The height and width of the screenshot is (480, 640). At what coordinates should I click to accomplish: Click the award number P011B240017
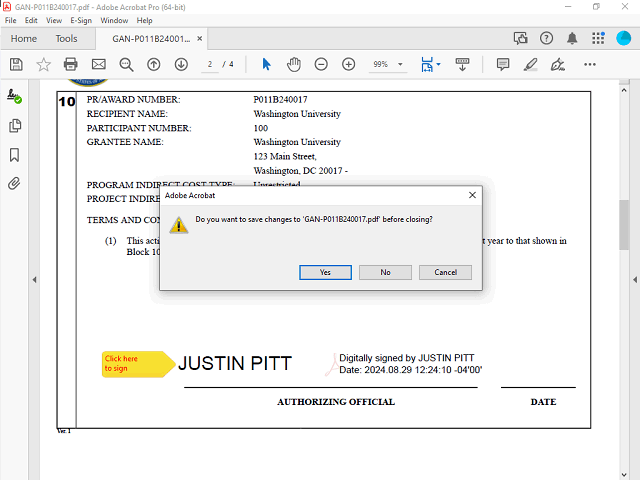click(x=280, y=100)
